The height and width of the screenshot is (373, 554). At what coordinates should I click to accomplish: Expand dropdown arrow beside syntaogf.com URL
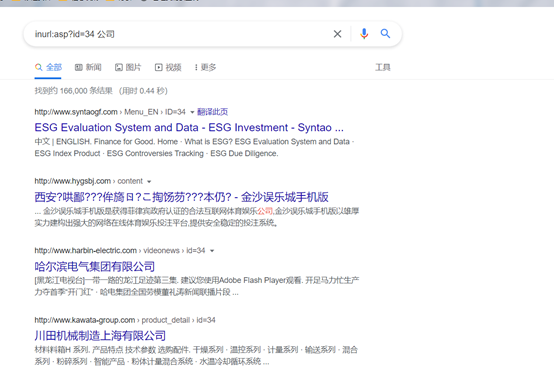click(x=192, y=112)
